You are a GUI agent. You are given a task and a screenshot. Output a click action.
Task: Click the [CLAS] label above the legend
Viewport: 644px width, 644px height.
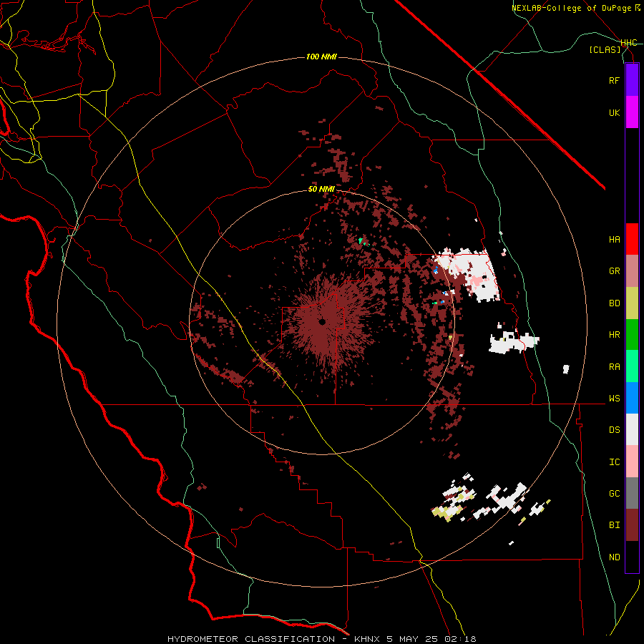pyautogui.click(x=605, y=49)
